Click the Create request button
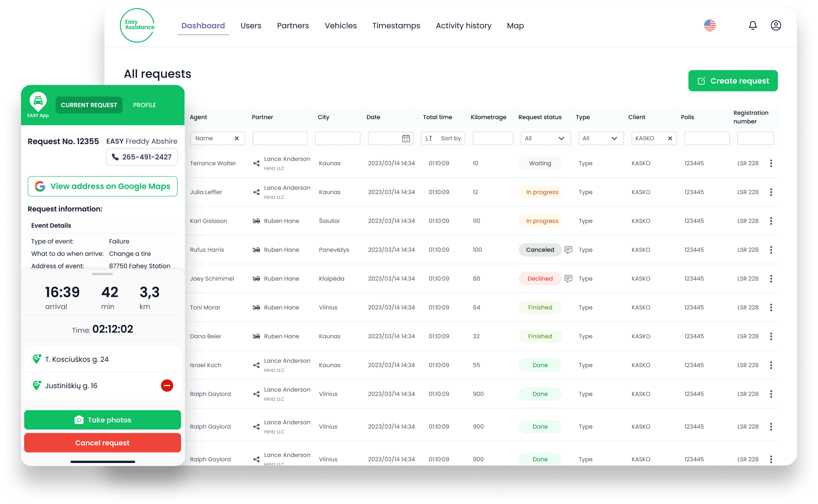The height and width of the screenshot is (504, 818). click(733, 80)
